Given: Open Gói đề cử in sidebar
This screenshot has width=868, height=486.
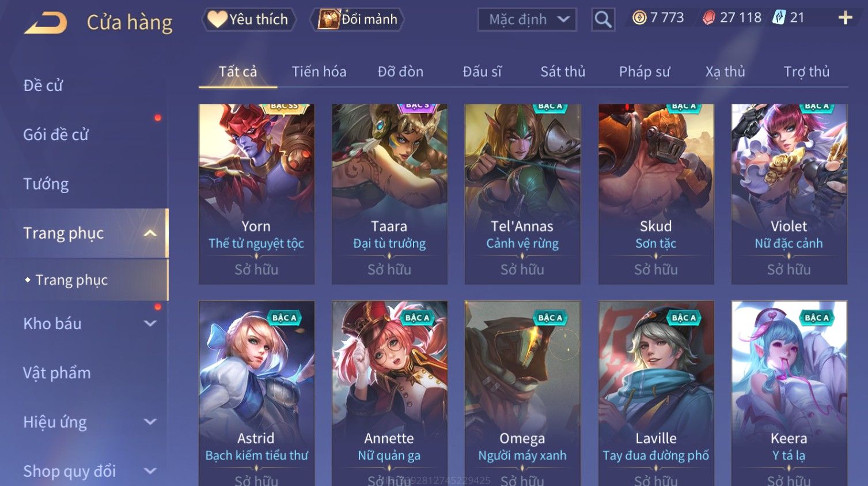Looking at the screenshot, I should (56, 134).
